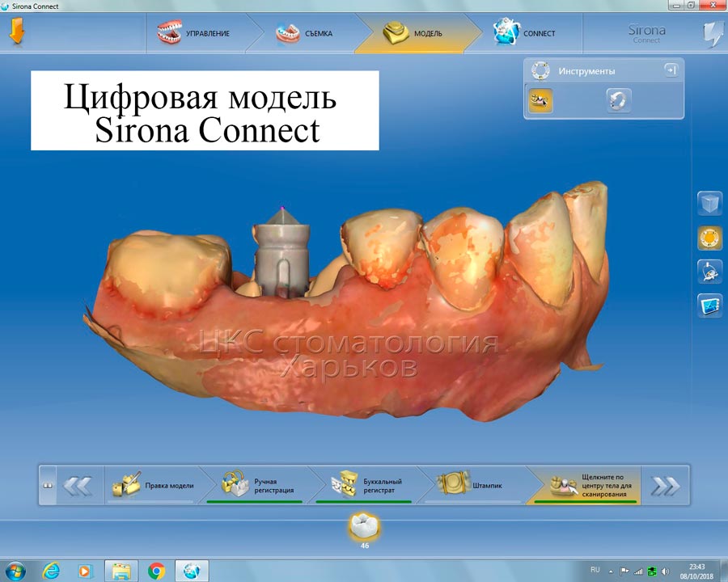Open the display objects side button
The height and width of the screenshot is (582, 728).
[x=709, y=272]
